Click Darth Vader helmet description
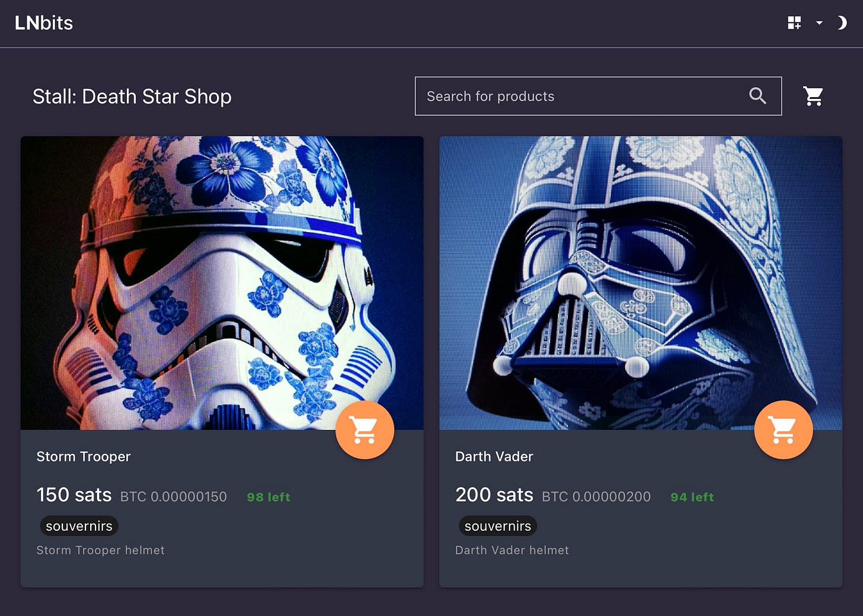The image size is (863, 616). coord(512,550)
